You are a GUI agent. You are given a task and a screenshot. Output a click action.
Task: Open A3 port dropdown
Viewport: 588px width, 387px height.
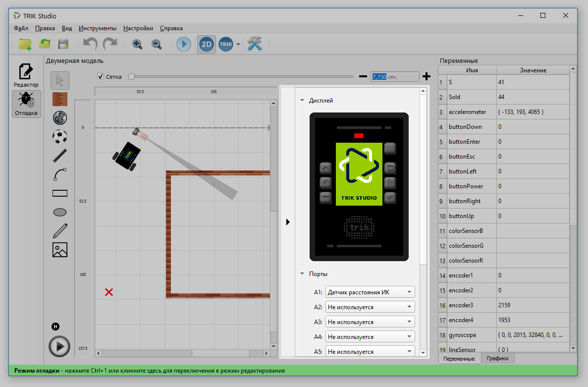(370, 322)
